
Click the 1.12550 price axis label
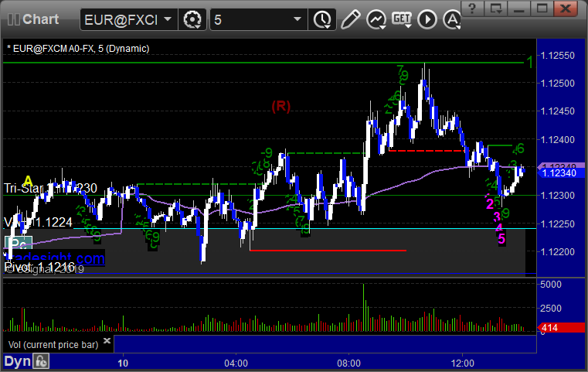click(x=557, y=56)
